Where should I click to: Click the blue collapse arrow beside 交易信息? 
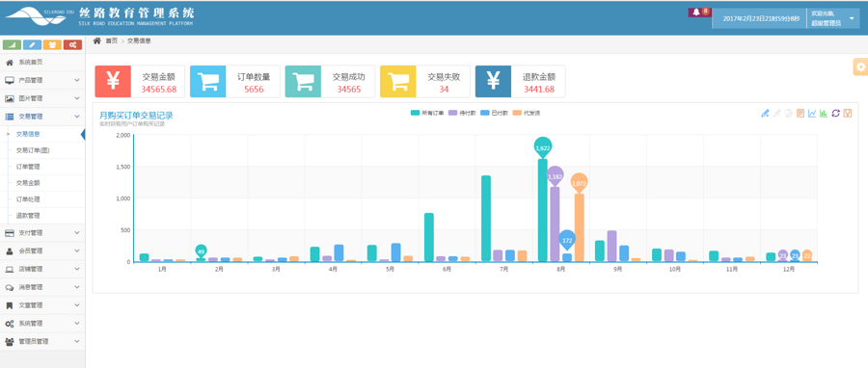point(83,134)
